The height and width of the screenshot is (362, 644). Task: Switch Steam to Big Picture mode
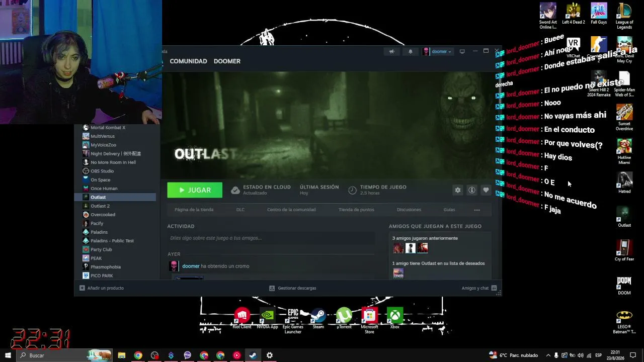click(x=462, y=51)
